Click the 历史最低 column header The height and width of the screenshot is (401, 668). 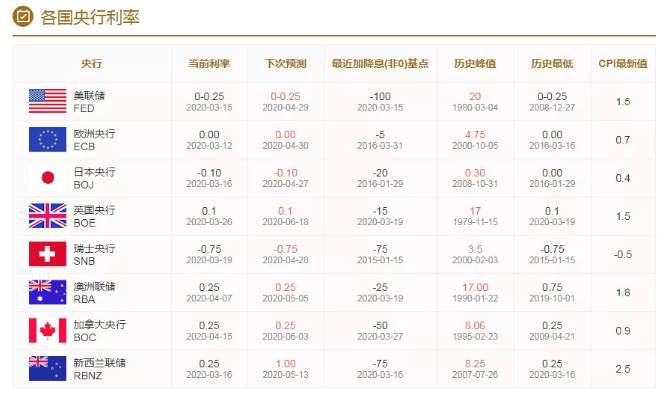552,63
